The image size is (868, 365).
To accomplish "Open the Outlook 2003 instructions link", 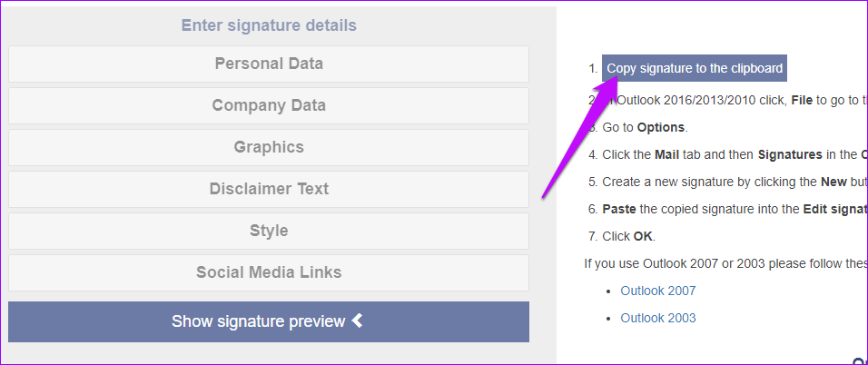I will click(x=658, y=318).
